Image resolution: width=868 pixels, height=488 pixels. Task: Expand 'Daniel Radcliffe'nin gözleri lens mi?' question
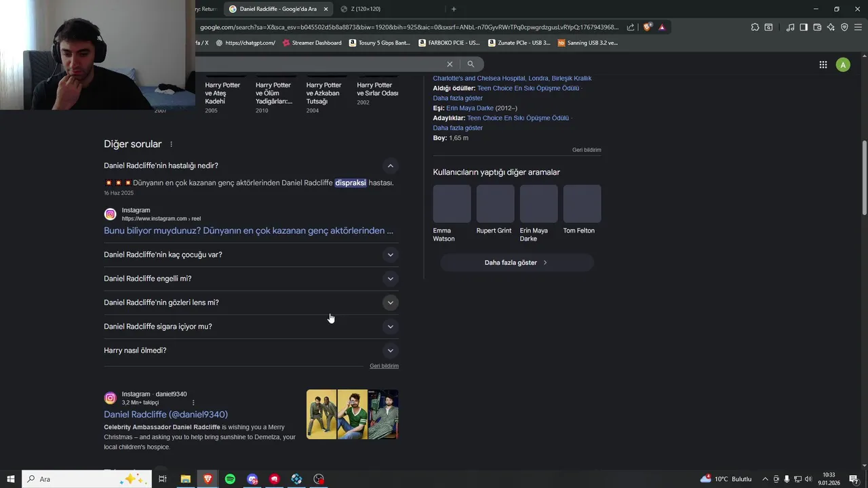coord(390,302)
